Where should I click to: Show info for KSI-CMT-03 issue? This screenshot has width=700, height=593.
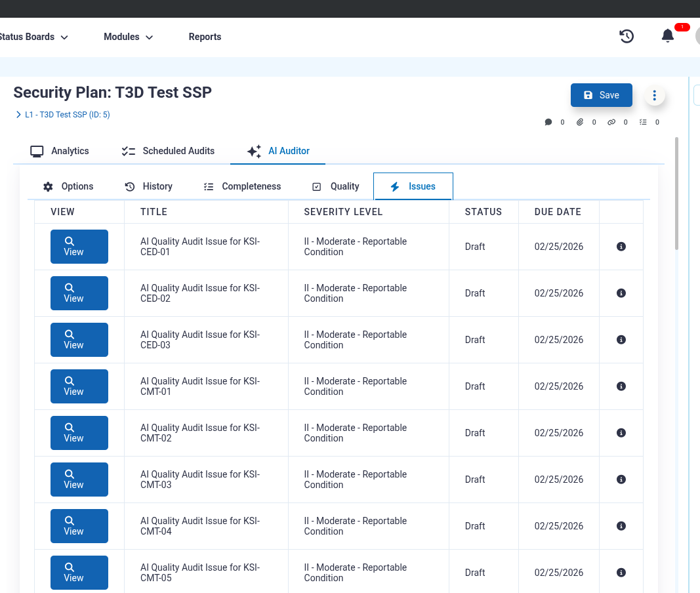[x=621, y=479]
